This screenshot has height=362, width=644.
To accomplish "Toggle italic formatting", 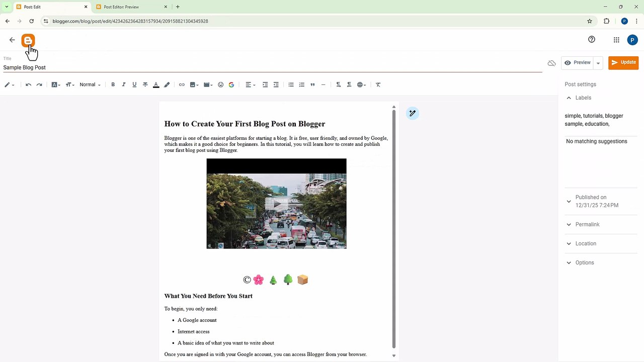I will (x=124, y=84).
